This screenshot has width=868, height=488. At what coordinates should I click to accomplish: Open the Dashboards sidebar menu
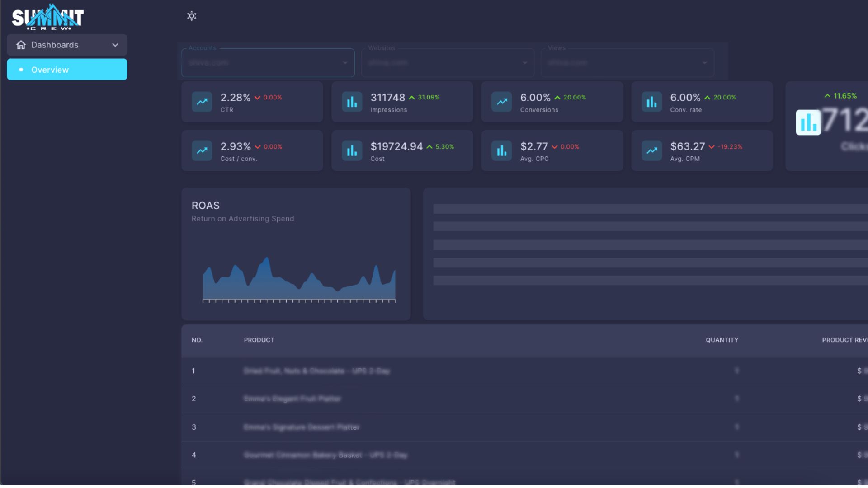coord(67,45)
